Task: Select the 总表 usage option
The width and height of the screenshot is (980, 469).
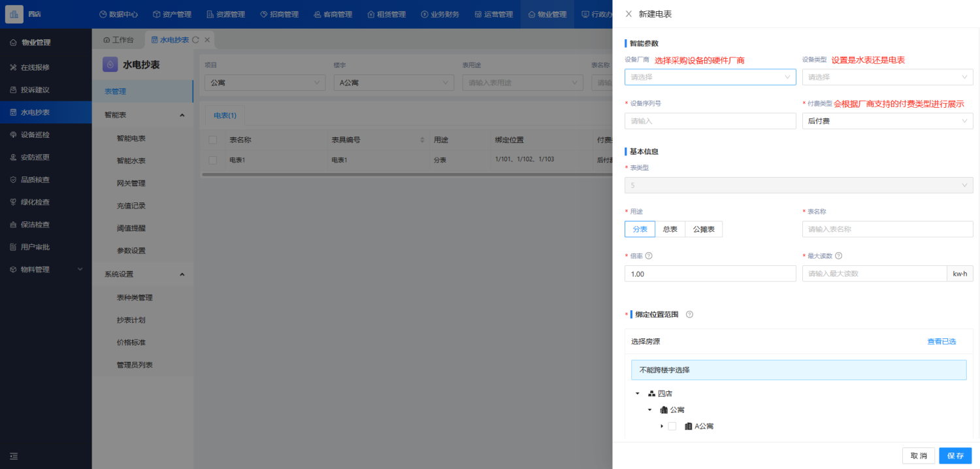Action: [x=670, y=229]
